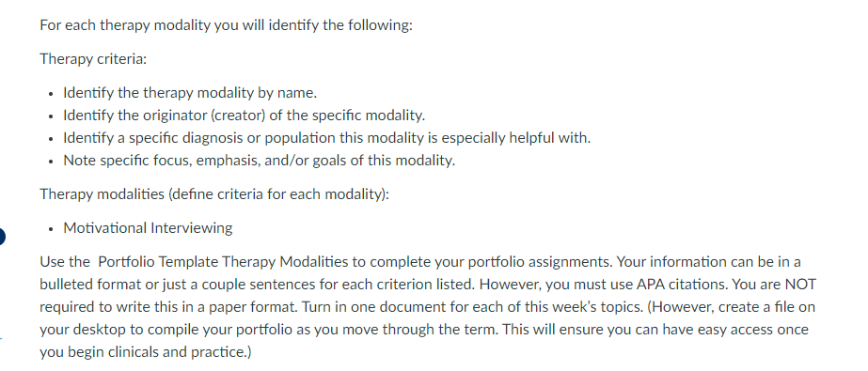This screenshot has width=868, height=371.
Task: Click the dark blue circle at left edge
Action: click(2, 237)
